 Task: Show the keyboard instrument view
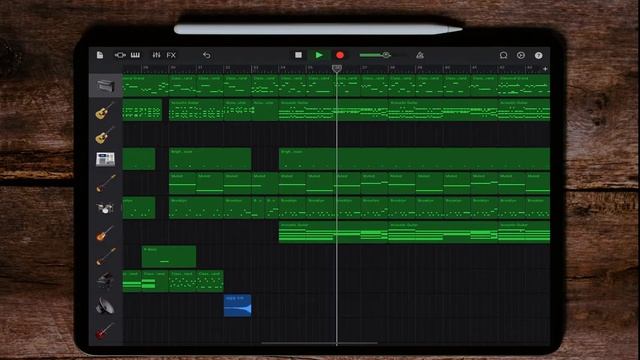click(x=135, y=55)
